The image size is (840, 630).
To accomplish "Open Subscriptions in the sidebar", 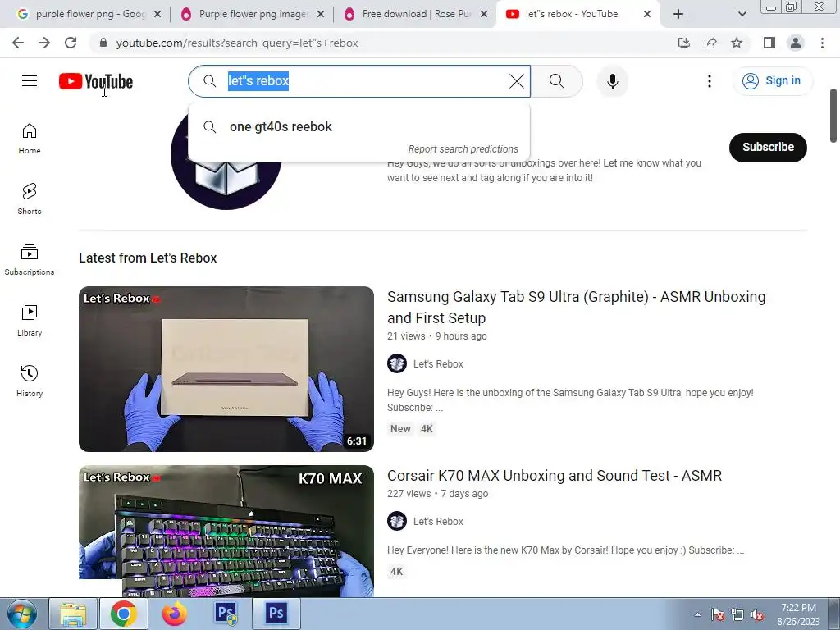I will point(30,260).
